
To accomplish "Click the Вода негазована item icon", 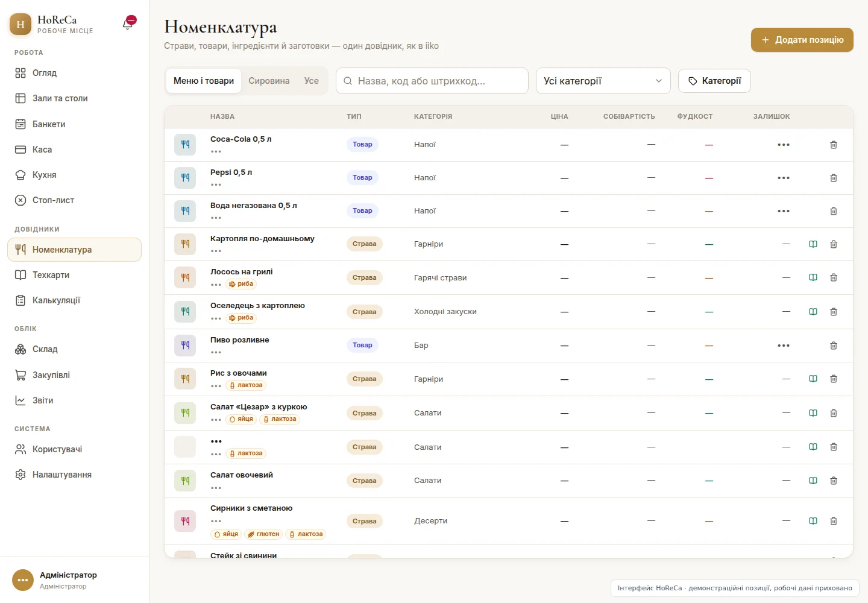I will click(185, 211).
